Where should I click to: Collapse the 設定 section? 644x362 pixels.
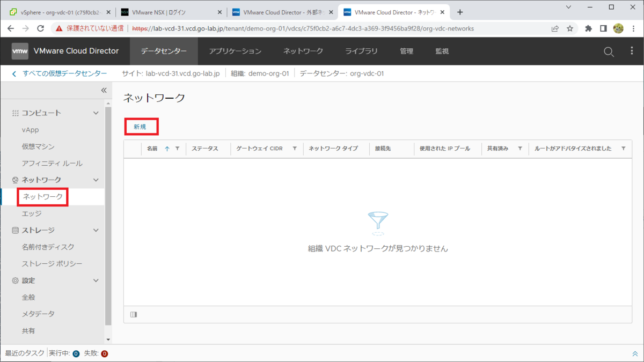[x=96, y=280]
